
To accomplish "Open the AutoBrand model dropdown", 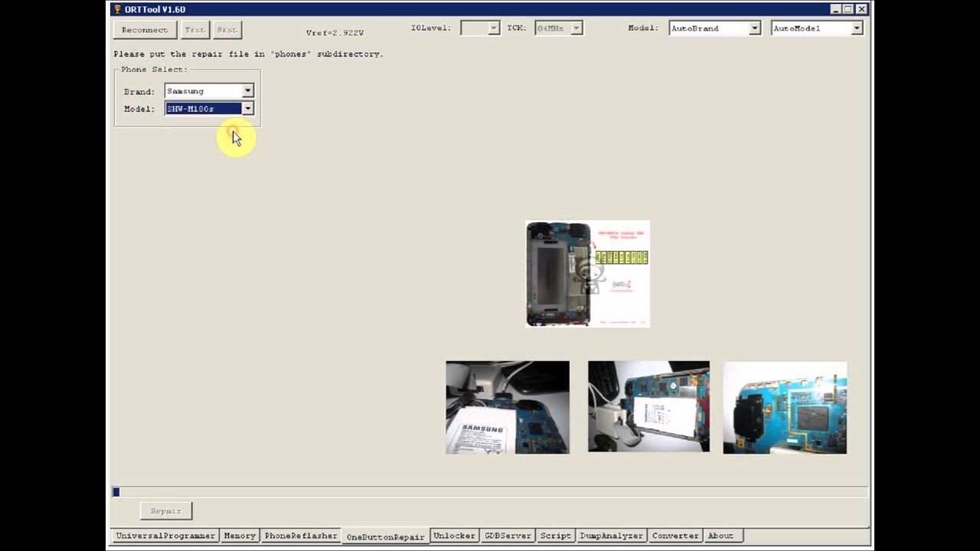I will tap(754, 28).
